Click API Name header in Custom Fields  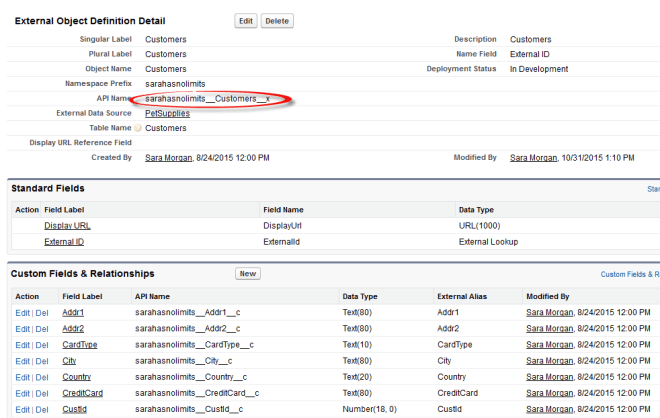(152, 296)
